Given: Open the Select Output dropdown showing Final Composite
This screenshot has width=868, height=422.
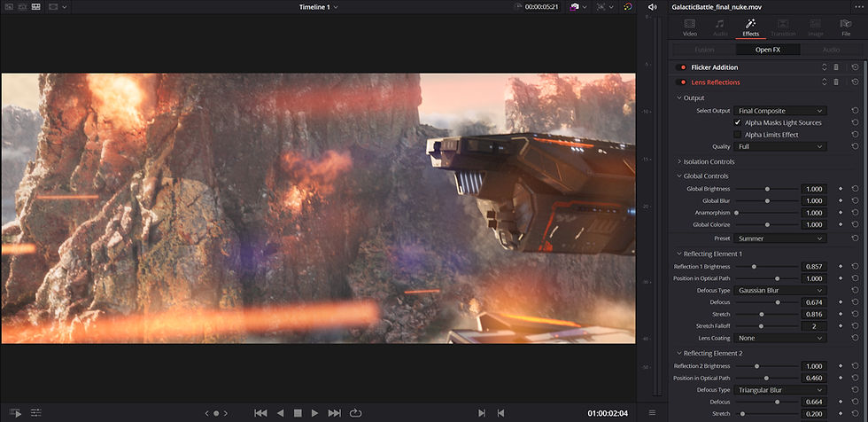Looking at the screenshot, I should click(x=780, y=111).
